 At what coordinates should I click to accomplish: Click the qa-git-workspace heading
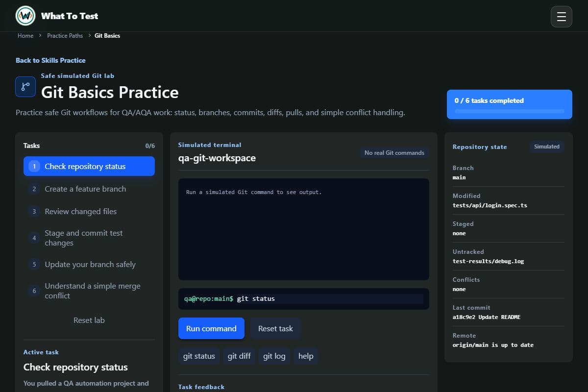217,158
